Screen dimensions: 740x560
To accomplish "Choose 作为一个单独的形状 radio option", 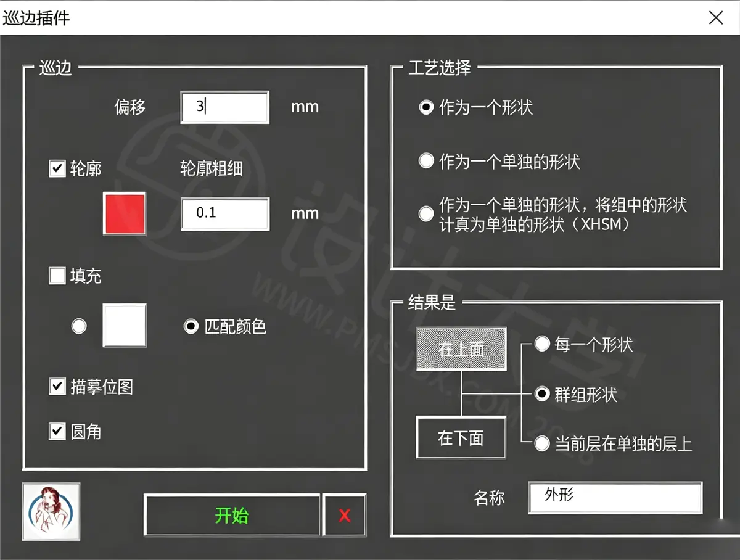I will click(425, 161).
